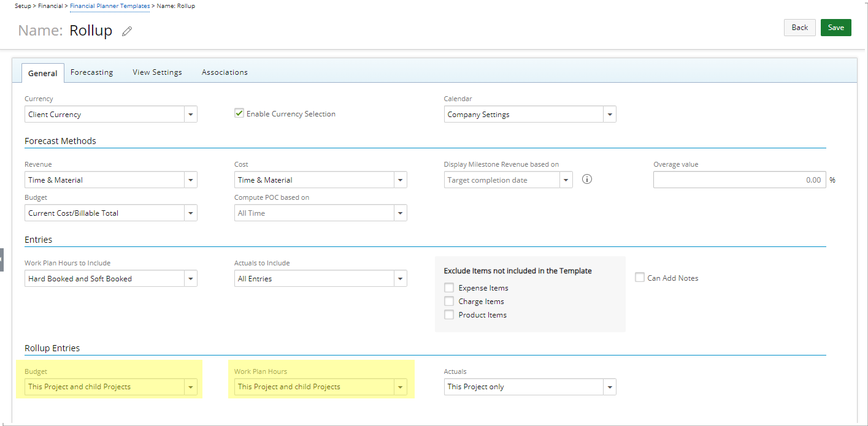The width and height of the screenshot is (868, 426).
Task: Click the Entries section heading
Action: [38, 240]
